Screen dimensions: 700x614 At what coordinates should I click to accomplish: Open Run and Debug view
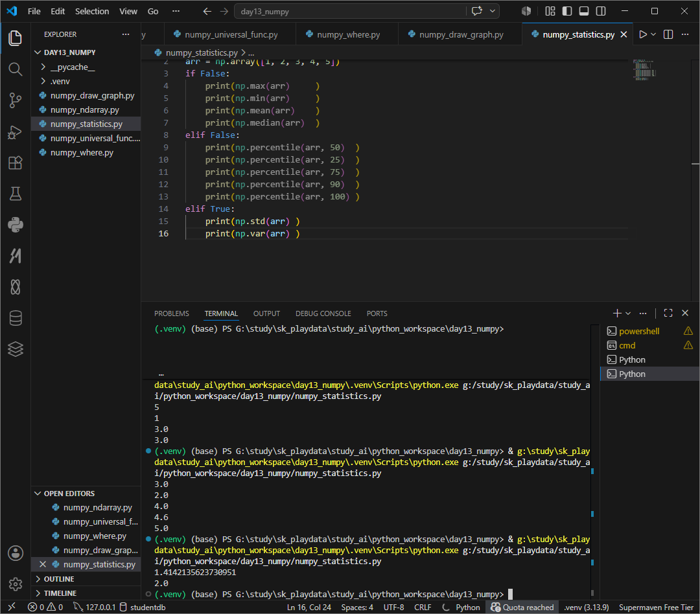click(15, 131)
